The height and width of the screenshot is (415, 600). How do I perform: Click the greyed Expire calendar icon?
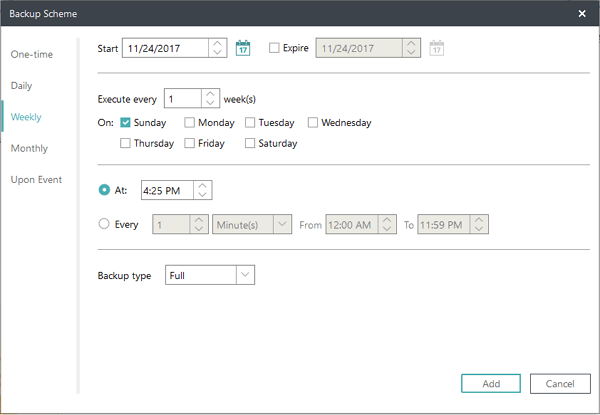[437, 48]
